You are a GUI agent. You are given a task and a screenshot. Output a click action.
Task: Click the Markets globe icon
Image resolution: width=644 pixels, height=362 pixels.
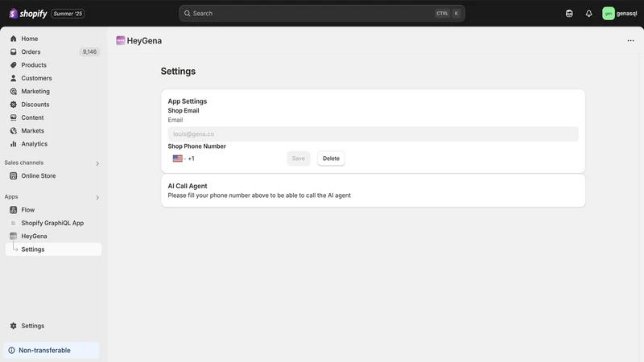[x=13, y=130]
